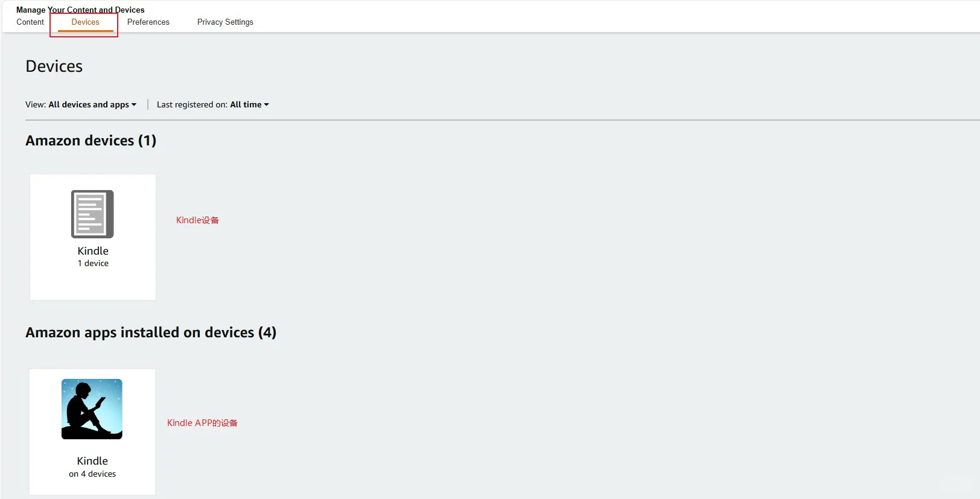Click the '1 device' text on Kindle card
Image resolution: width=980 pixels, height=499 pixels.
pyautogui.click(x=93, y=264)
